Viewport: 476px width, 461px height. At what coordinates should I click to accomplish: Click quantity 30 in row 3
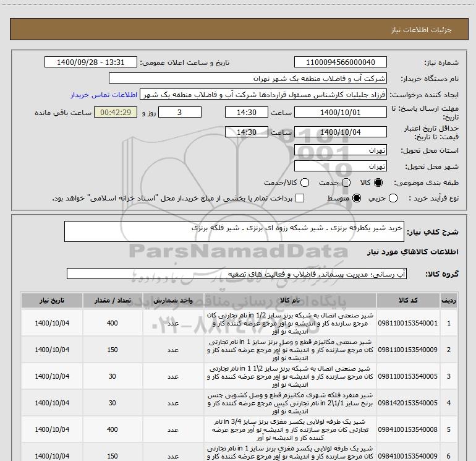[113, 376]
